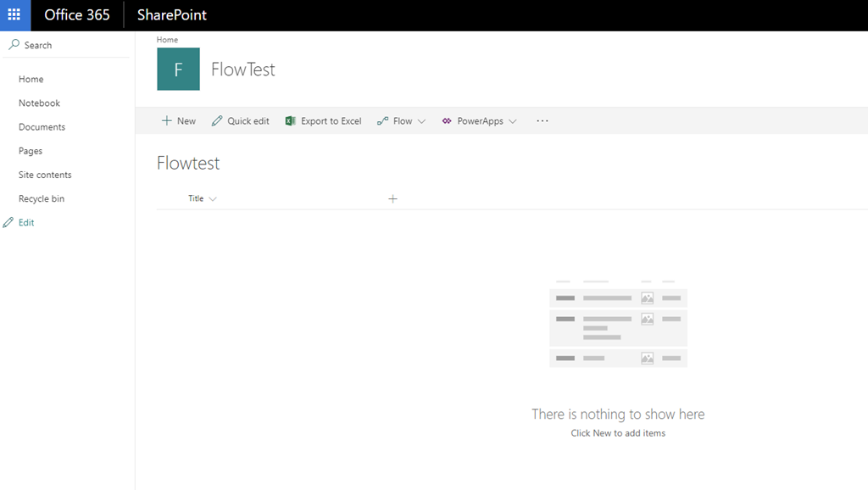Click the Quick edit pencil icon
Screen dimensions: 868x490
tap(217, 121)
